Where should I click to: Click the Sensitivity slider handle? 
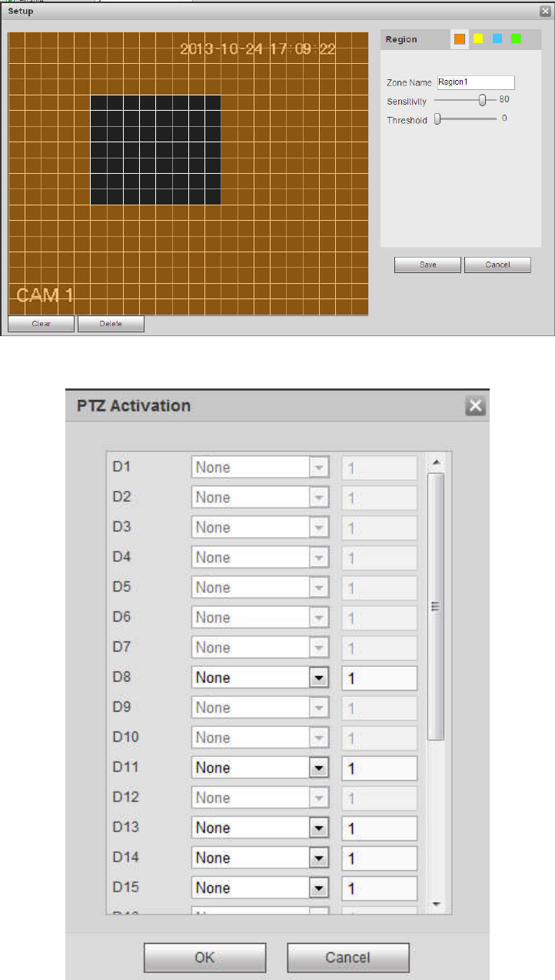[482, 99]
